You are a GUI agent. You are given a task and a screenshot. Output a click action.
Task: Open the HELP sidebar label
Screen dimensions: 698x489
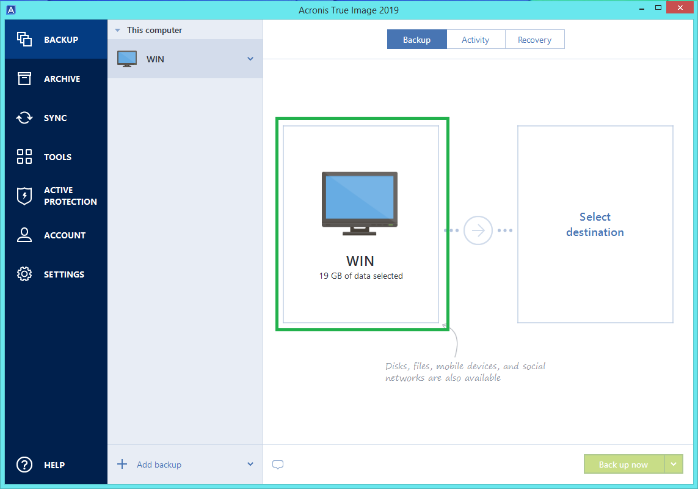pyautogui.click(x=54, y=465)
